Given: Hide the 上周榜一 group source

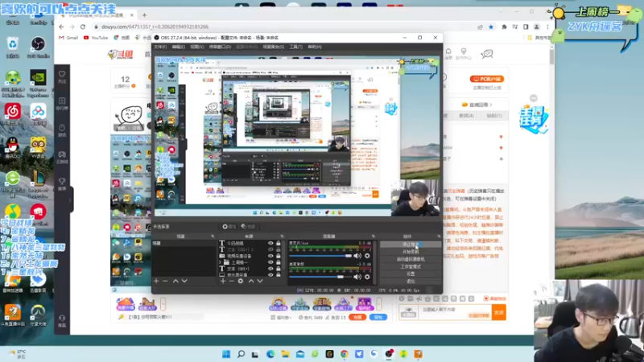Looking at the screenshot, I should pos(270,262).
